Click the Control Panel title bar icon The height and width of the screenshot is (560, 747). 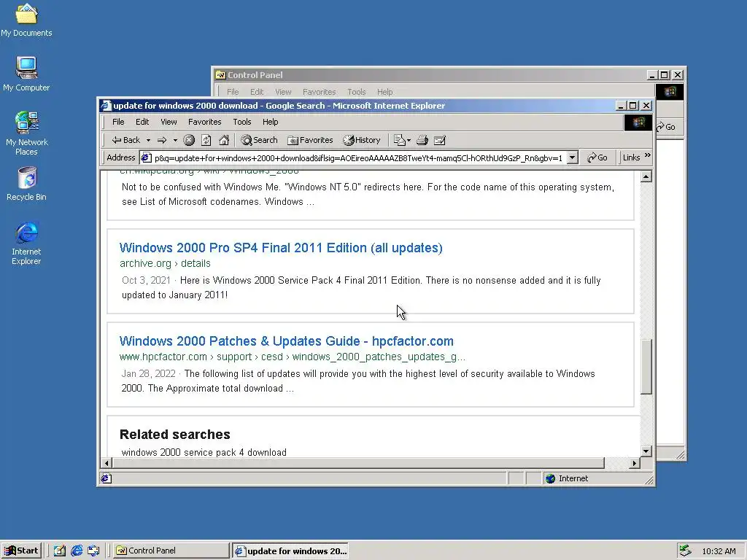point(220,75)
